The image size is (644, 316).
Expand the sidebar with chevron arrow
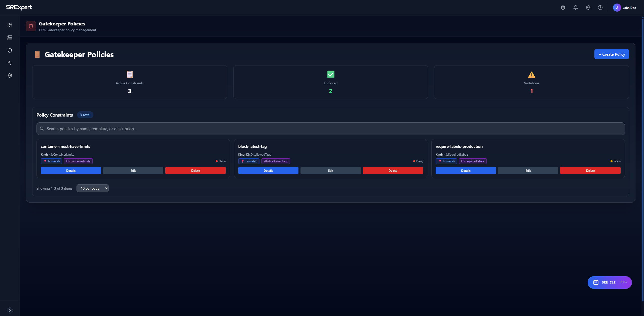tap(10, 310)
